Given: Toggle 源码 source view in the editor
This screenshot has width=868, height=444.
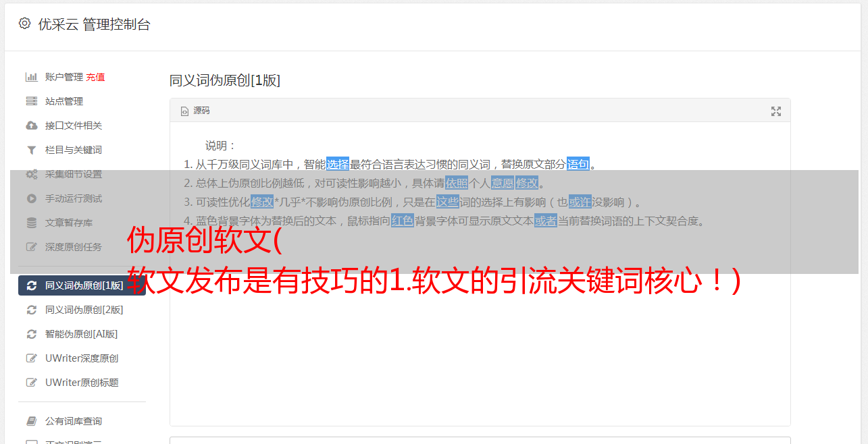Looking at the screenshot, I should [195, 111].
